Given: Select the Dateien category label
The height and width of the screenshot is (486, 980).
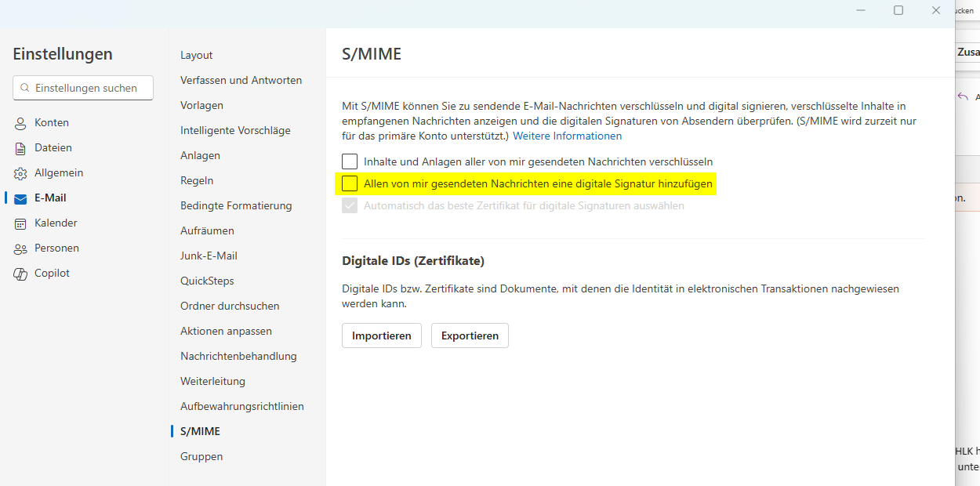Looking at the screenshot, I should pos(53,147).
